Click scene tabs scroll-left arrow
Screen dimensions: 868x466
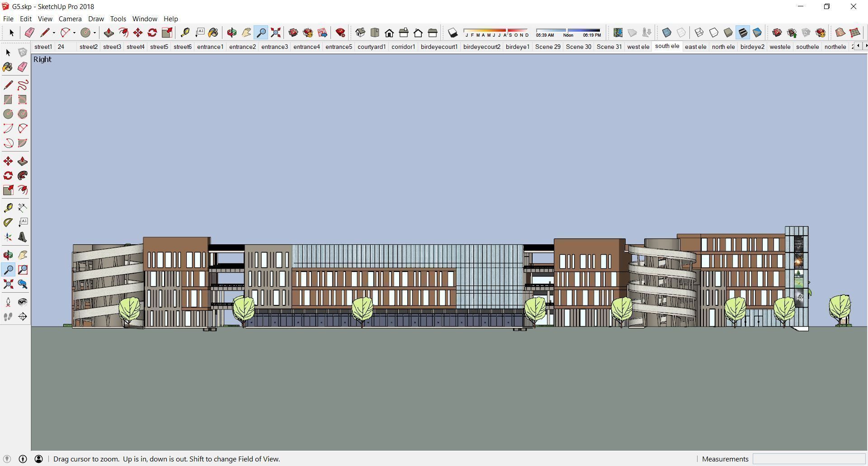point(859,46)
